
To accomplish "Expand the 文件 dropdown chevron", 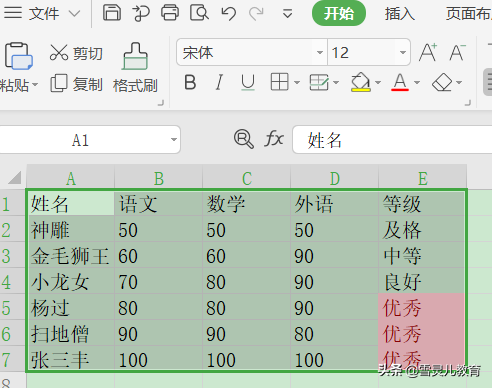I will point(74,14).
